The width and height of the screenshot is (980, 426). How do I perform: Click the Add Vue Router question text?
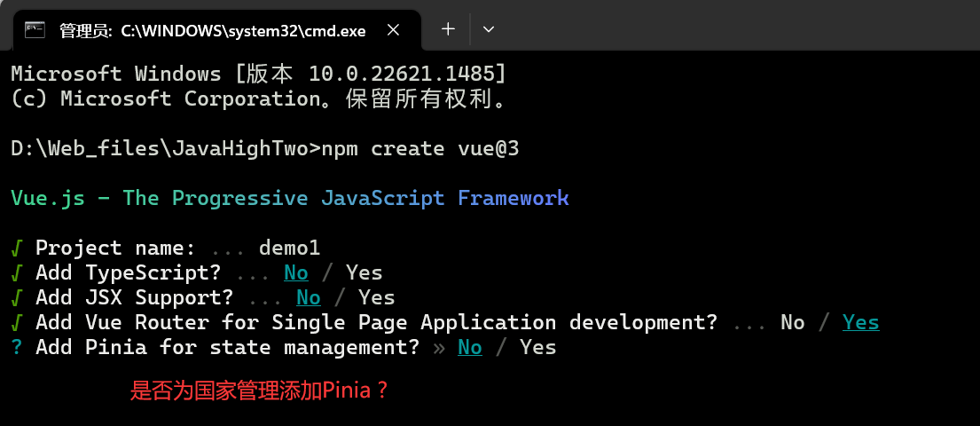click(x=376, y=322)
